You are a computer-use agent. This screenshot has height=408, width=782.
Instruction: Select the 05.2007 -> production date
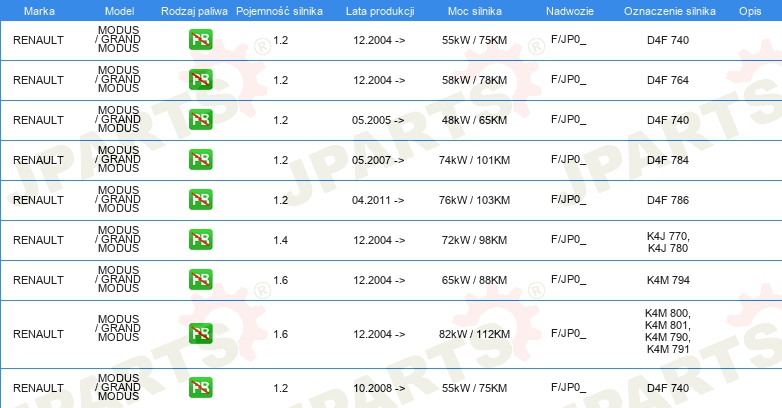(378, 160)
